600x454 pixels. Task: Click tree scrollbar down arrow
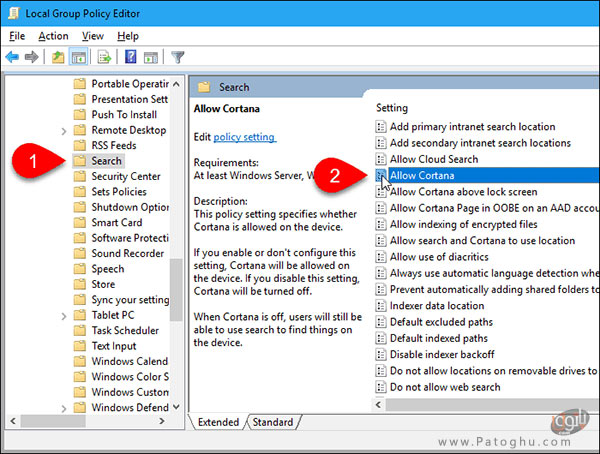tap(176, 407)
